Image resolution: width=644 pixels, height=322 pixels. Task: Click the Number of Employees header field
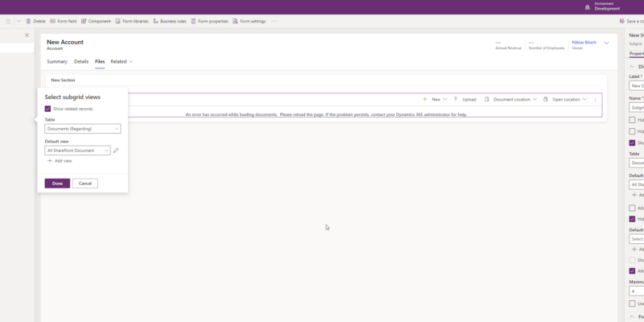pos(547,45)
